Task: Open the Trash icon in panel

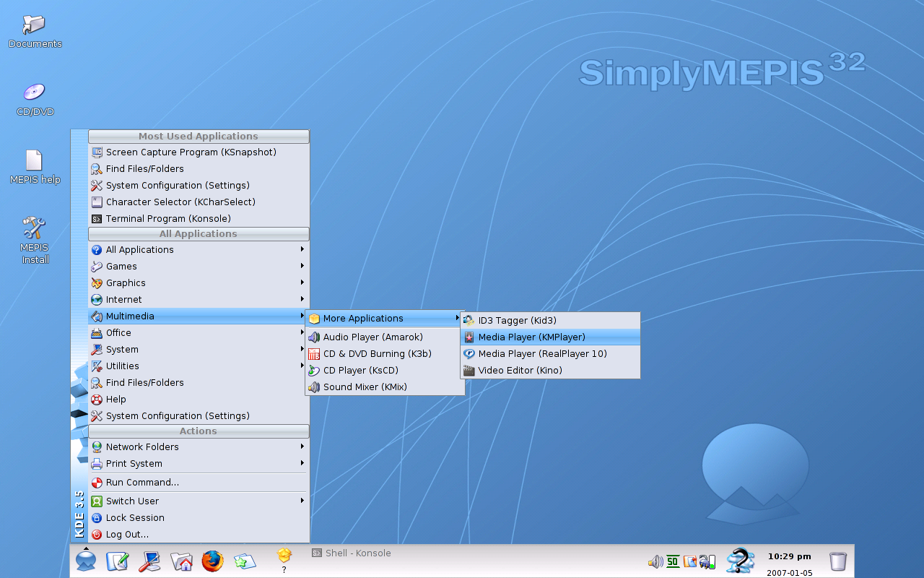Action: click(x=837, y=561)
